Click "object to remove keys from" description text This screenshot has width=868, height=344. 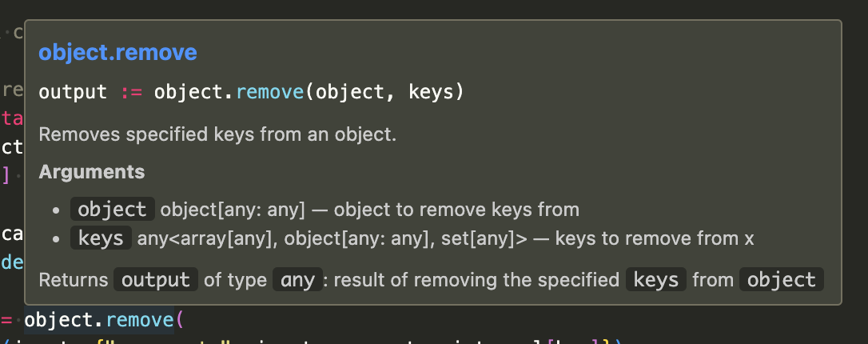point(456,210)
